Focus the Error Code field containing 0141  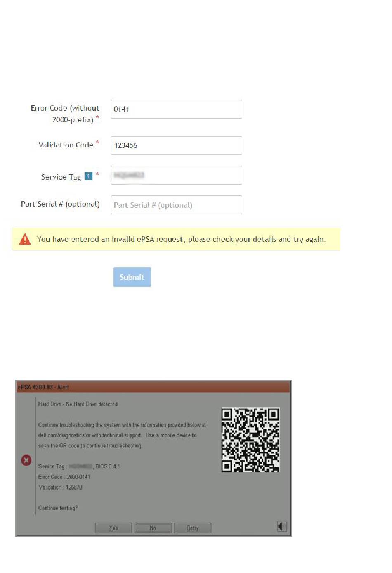coord(176,109)
